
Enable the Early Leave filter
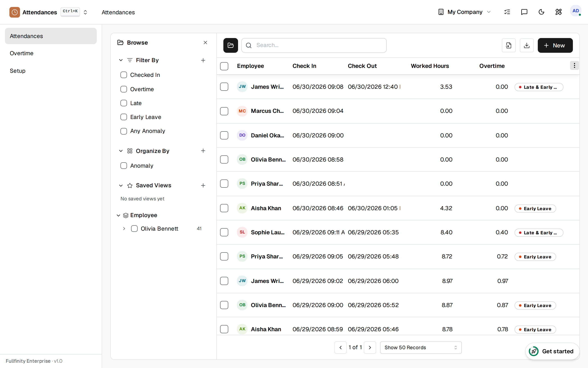tap(124, 117)
